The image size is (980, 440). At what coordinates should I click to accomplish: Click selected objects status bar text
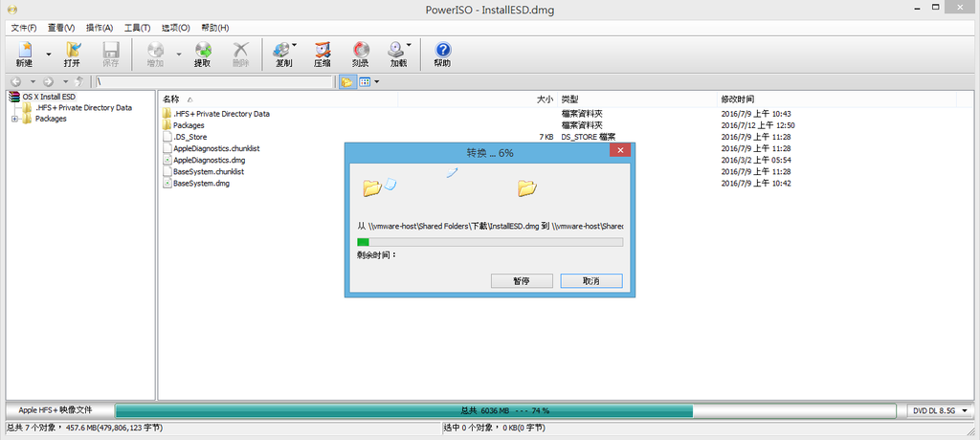494,429
